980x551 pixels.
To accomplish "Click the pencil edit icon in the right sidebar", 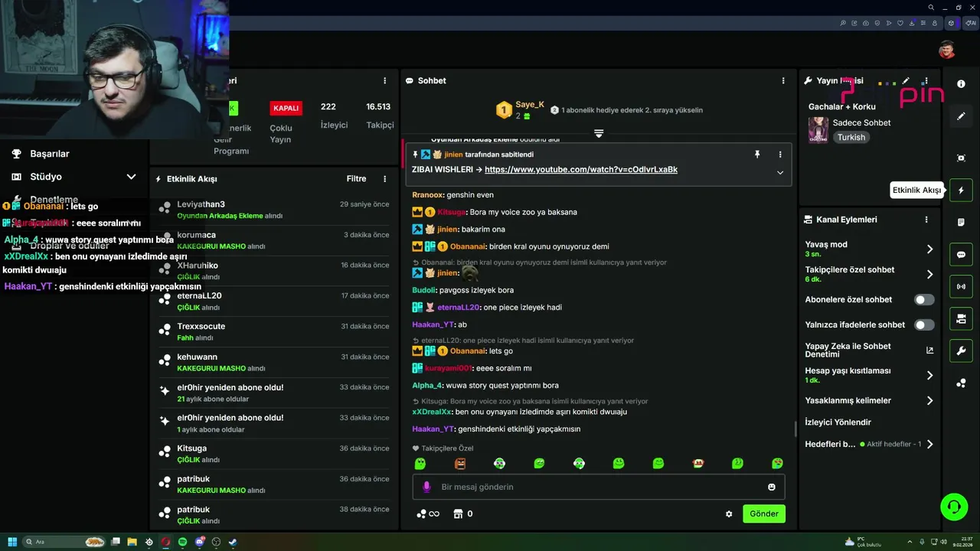I will tap(961, 116).
